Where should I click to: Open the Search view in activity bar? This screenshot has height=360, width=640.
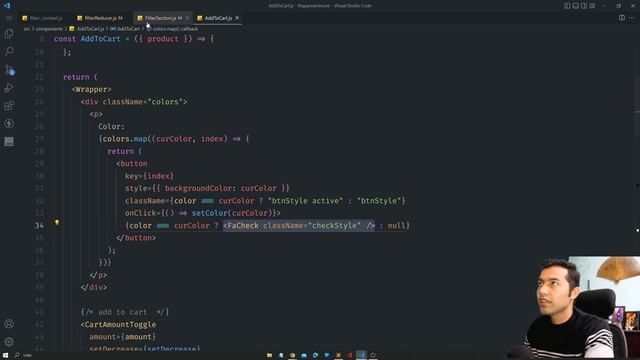pos(9,51)
